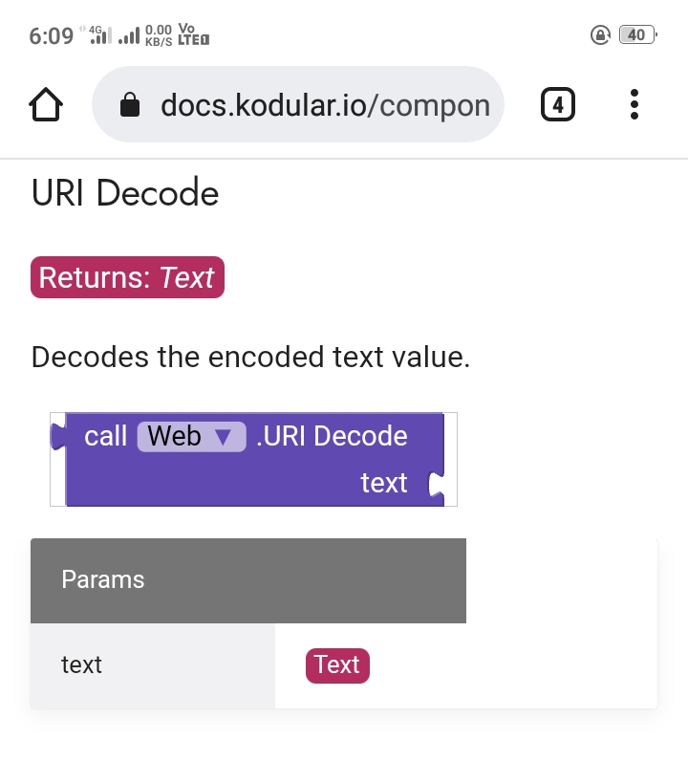Click the "text" parameter name cell
Image resolution: width=688 pixels, height=784 pixels.
click(x=153, y=665)
